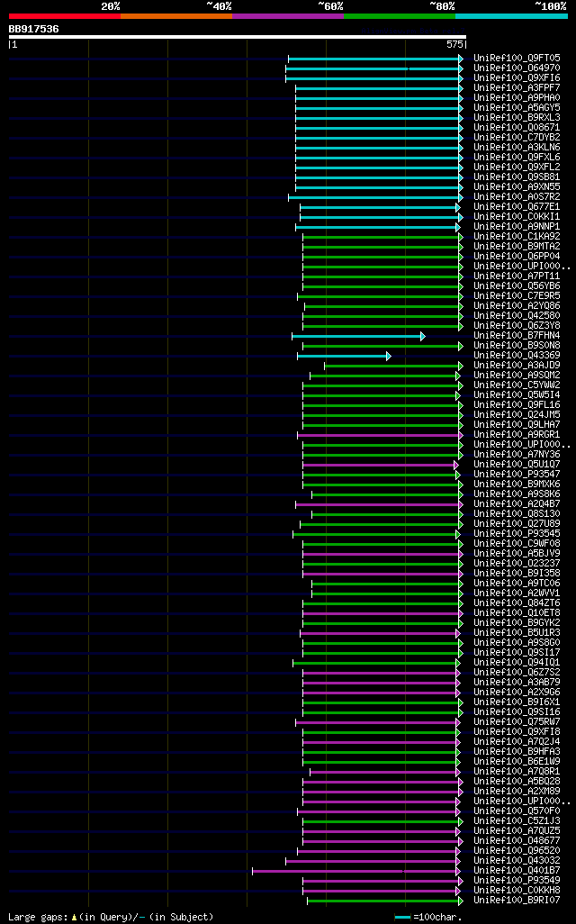Click the UniRef100_A3KLN6 hit name
The image size is (576, 924).
517,148
